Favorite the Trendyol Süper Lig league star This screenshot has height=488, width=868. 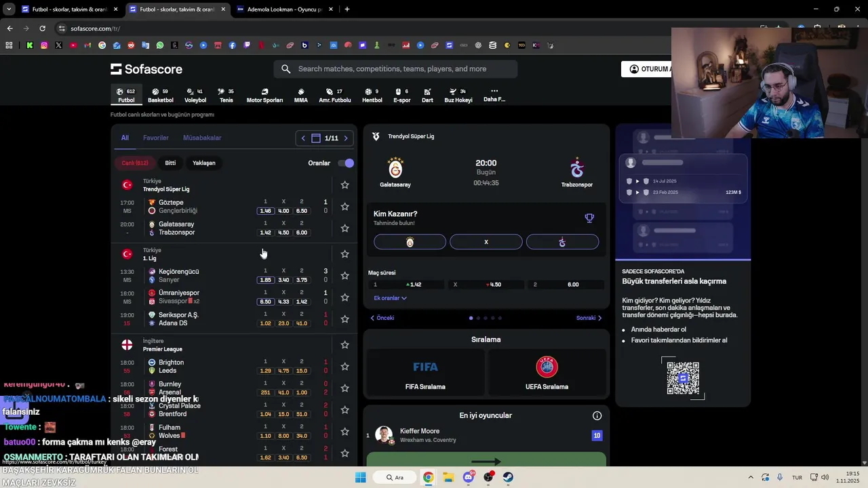(344, 185)
